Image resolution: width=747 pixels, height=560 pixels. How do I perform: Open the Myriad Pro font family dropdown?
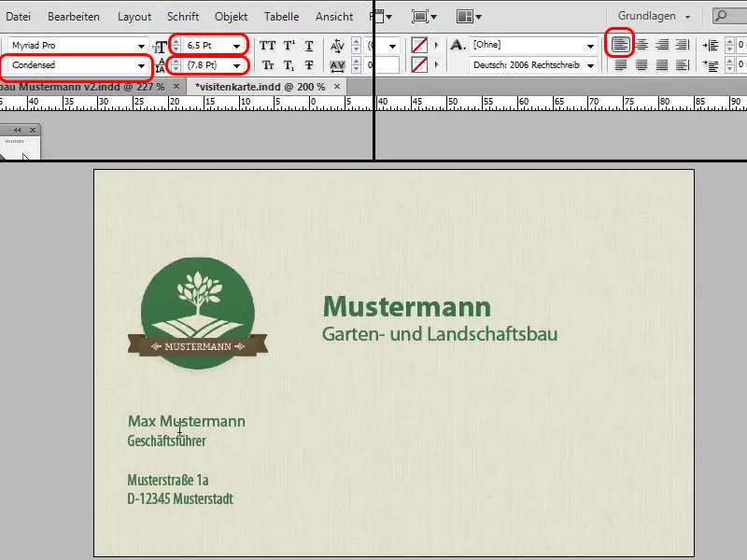coord(141,46)
